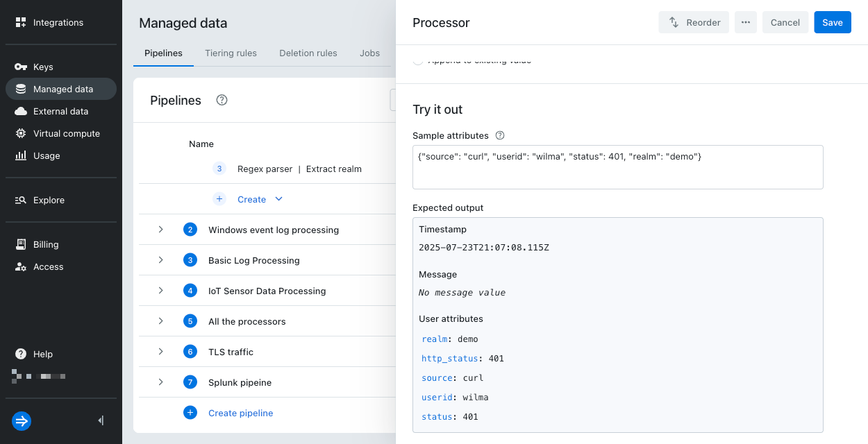This screenshot has height=444, width=868.
Task: Click the Reorder arrows icon
Action: pyautogui.click(x=674, y=22)
